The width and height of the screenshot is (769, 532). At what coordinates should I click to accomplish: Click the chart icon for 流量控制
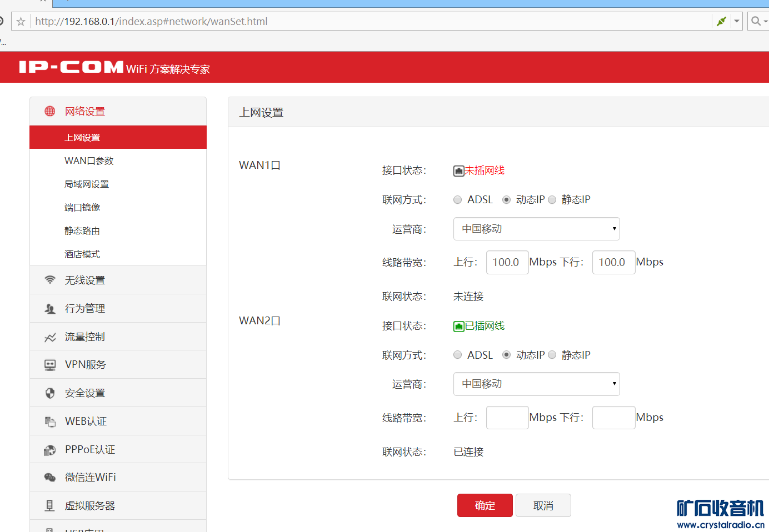point(50,337)
